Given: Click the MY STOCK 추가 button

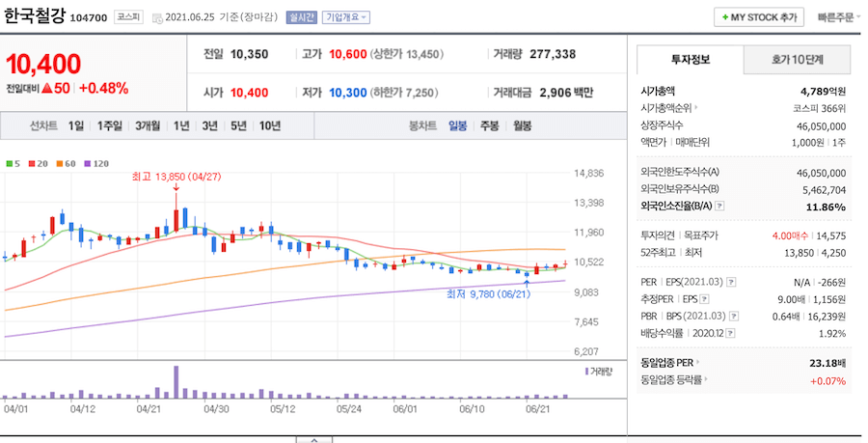Looking at the screenshot, I should (759, 17).
